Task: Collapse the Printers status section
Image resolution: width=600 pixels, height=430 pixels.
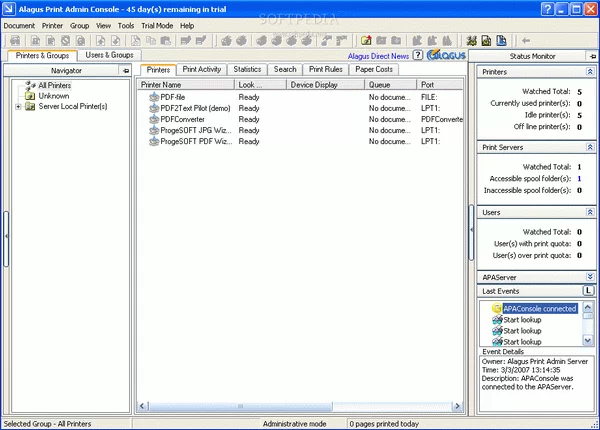Action: [x=590, y=72]
